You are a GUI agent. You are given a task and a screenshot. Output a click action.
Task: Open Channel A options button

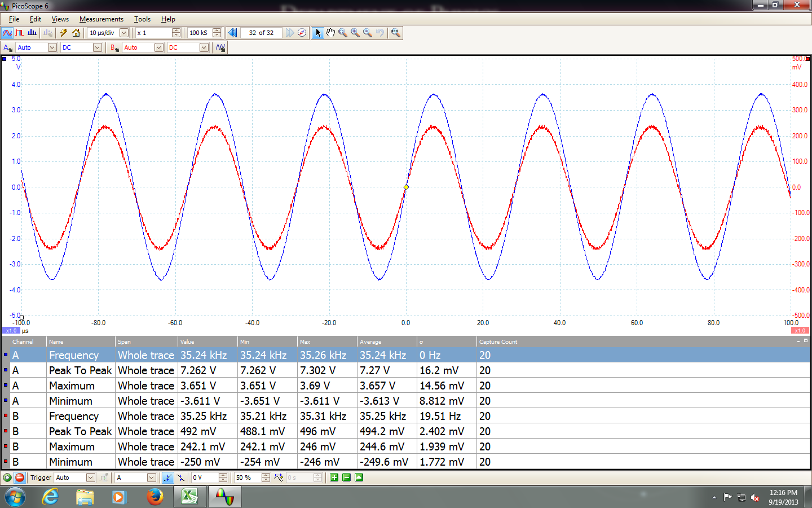(8, 47)
